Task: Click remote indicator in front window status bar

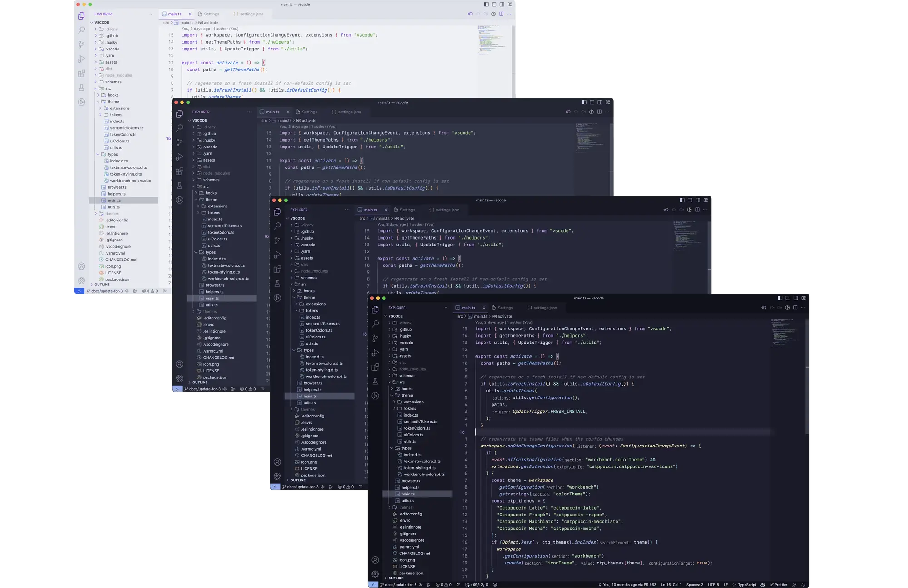Action: tap(373, 585)
